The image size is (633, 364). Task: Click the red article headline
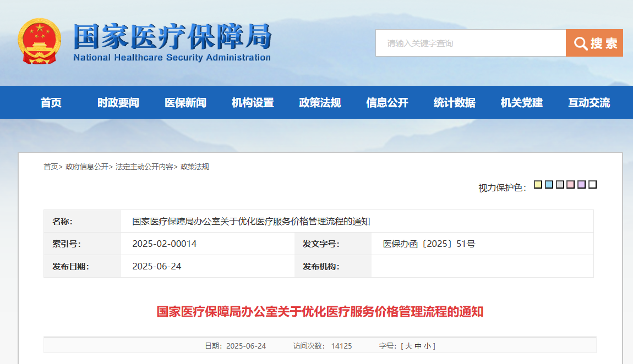point(320,312)
